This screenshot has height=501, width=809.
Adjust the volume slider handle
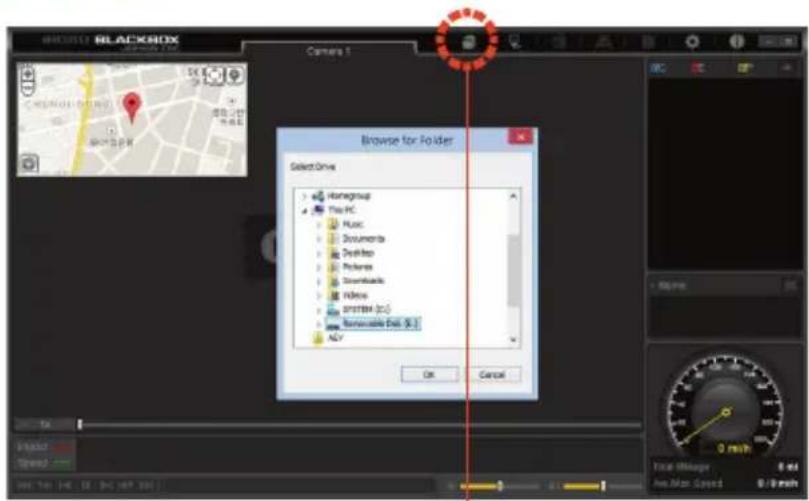pyautogui.click(x=499, y=486)
